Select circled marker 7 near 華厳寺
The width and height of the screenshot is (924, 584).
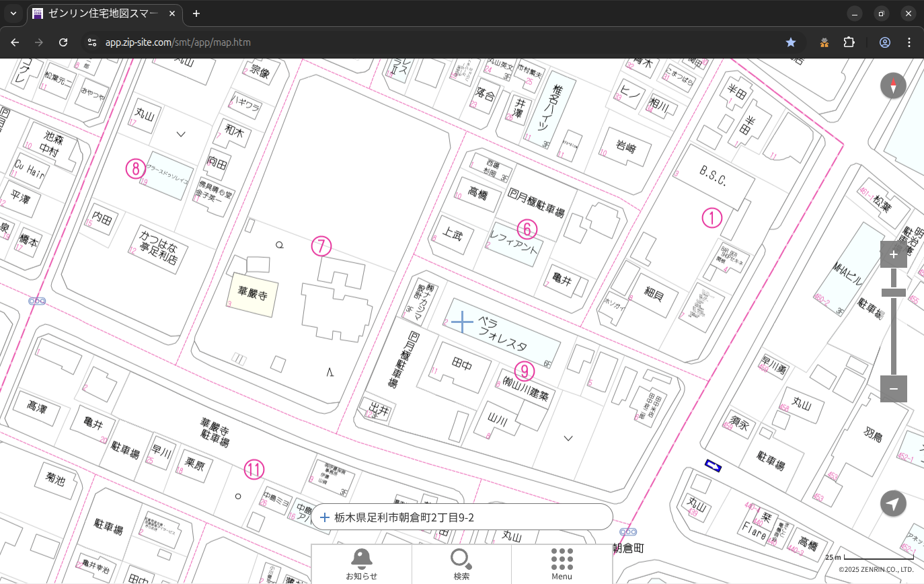pyautogui.click(x=321, y=246)
